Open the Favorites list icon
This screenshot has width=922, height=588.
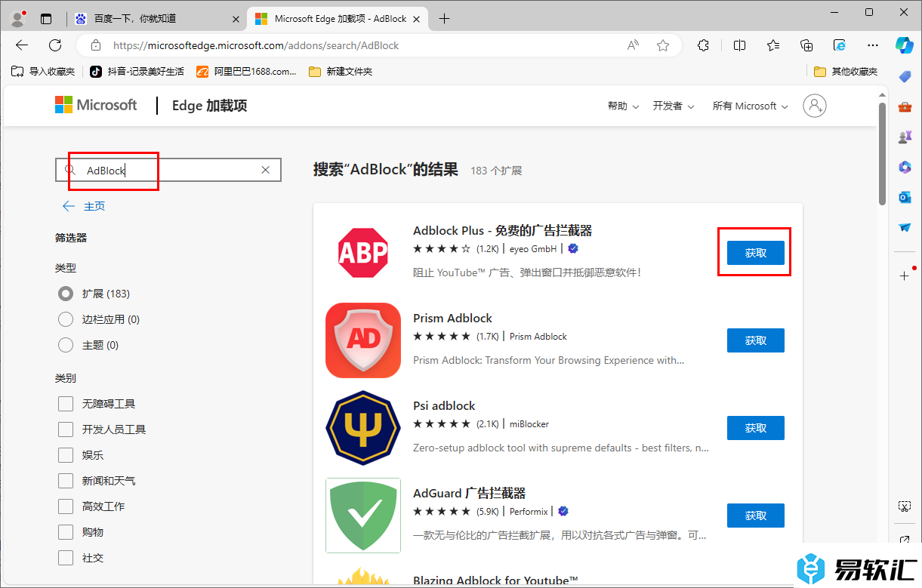click(773, 45)
